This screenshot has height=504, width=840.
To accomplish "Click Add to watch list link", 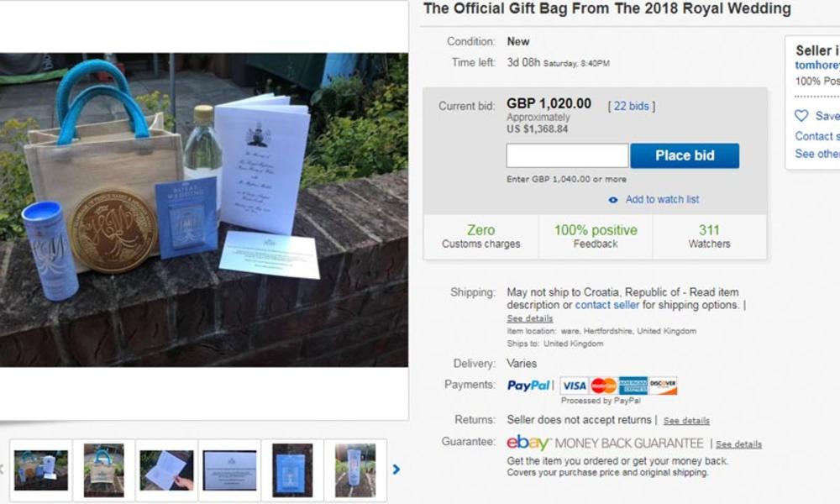I will point(662,199).
